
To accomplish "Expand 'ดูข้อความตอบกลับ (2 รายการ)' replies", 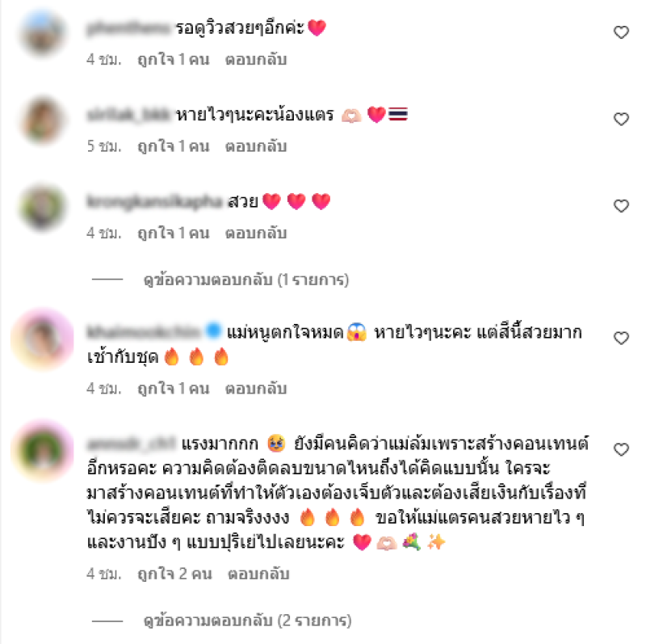I will tap(247, 620).
